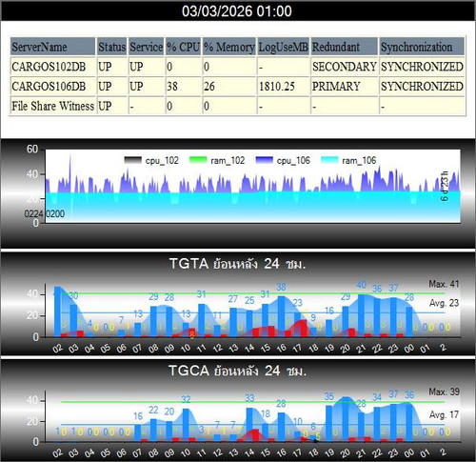
Task: Click the PRIMARY redundant cell
Action: pos(345,87)
